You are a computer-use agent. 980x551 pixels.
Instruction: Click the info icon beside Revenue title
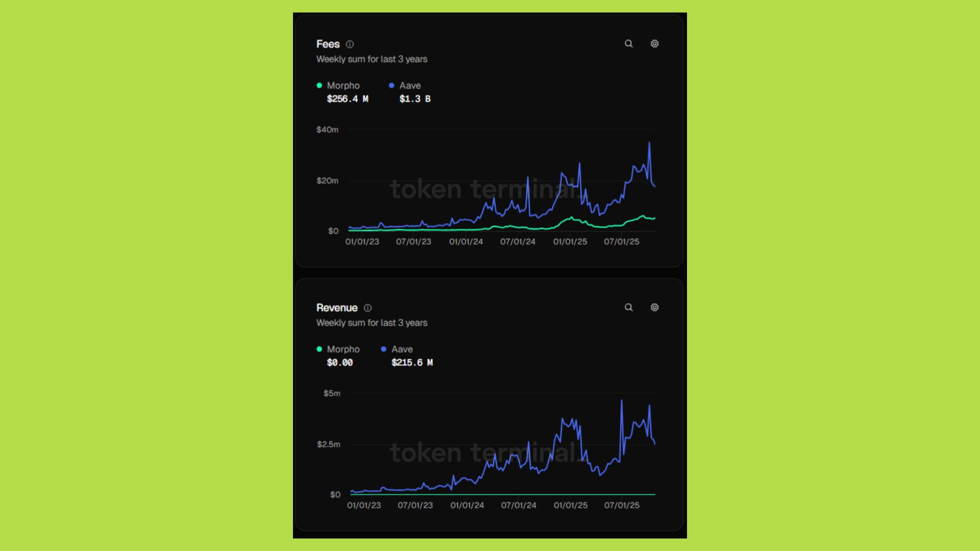(x=367, y=308)
